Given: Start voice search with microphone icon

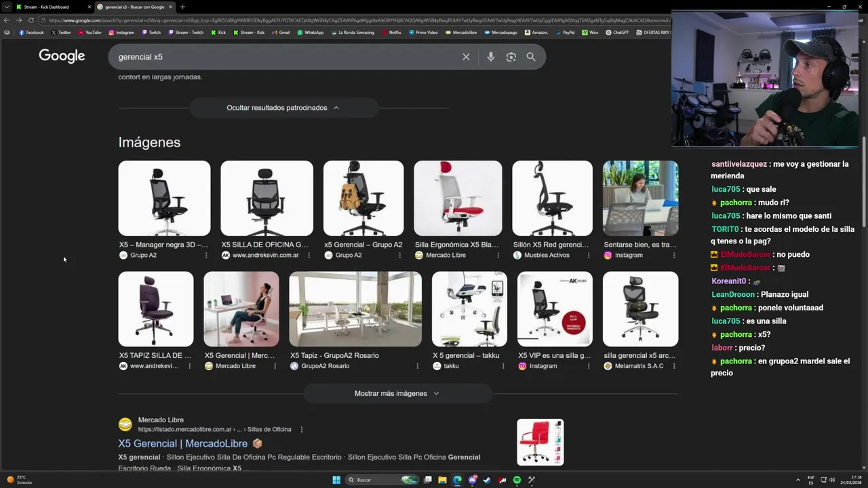Looking at the screenshot, I should 491,57.
